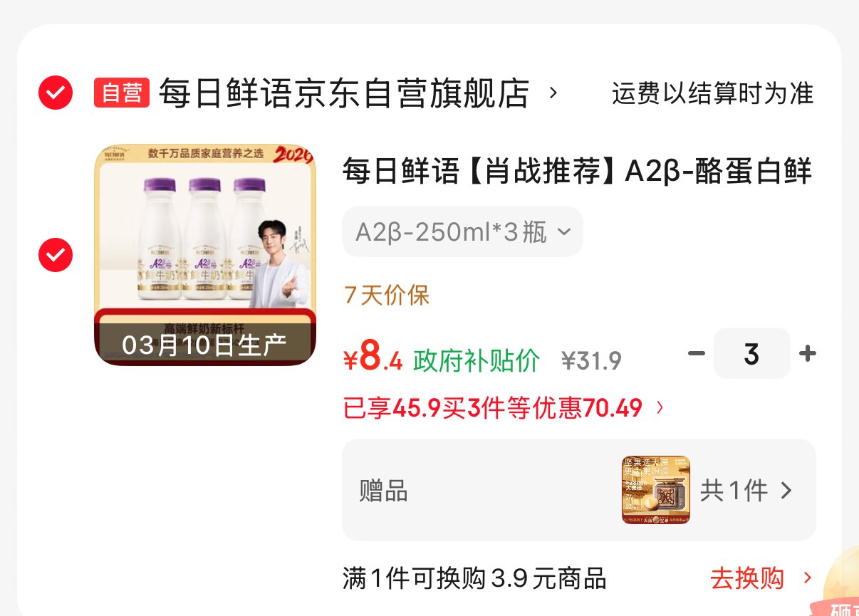Viewport: 859px width, 616px height.
Task: Open the milk product thumbnail image
Action: [205, 255]
